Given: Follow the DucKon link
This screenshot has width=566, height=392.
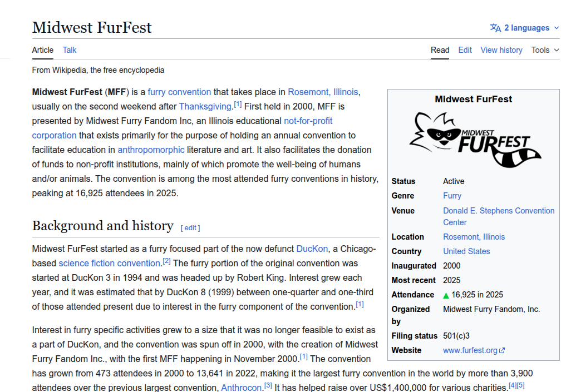Looking at the screenshot, I should coord(312,249).
